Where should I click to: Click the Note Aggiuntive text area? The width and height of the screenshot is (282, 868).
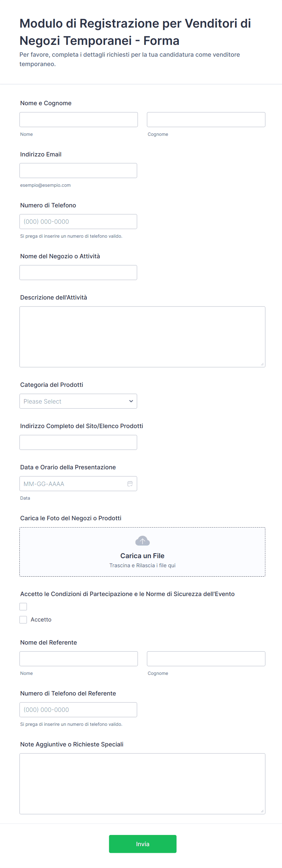coord(142,783)
